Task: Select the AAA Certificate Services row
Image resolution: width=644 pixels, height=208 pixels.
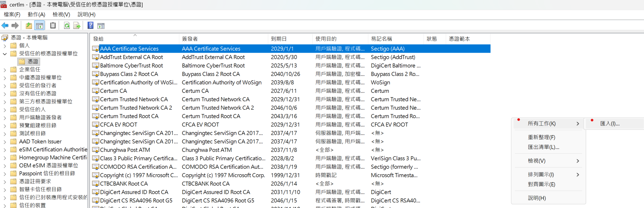Action: pos(291,49)
